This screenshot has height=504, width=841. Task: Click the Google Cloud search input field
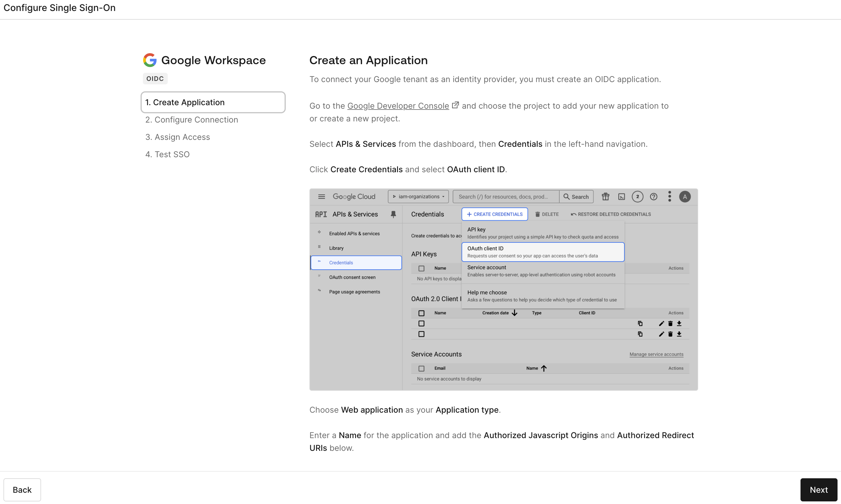coord(506,197)
